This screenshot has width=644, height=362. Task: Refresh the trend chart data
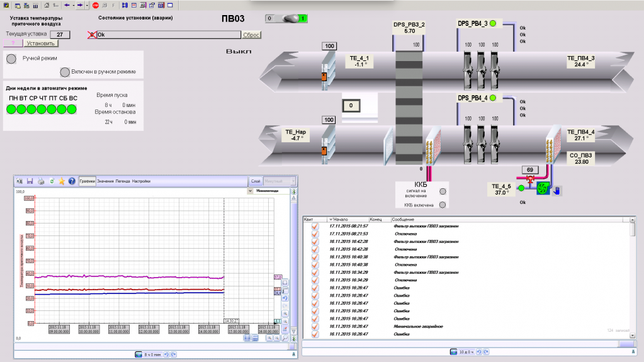(x=52, y=181)
